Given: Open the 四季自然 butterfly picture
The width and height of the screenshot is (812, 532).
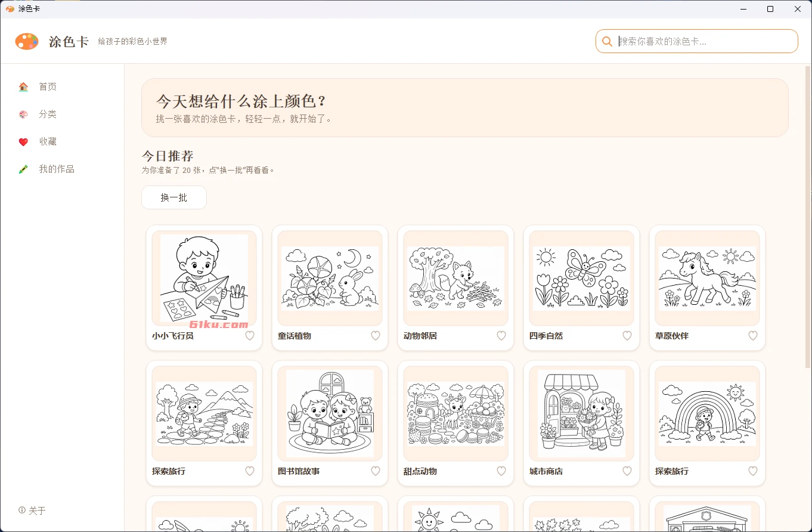Looking at the screenshot, I should 581,279.
